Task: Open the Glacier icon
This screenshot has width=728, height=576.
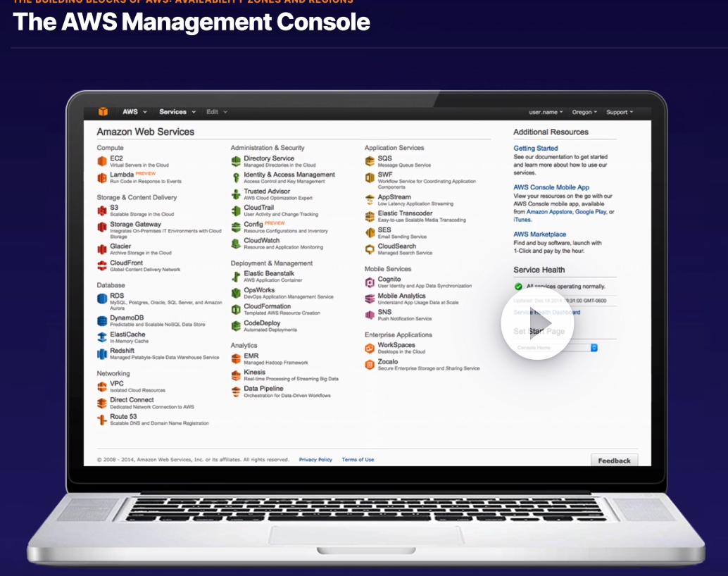Action: 102,249
